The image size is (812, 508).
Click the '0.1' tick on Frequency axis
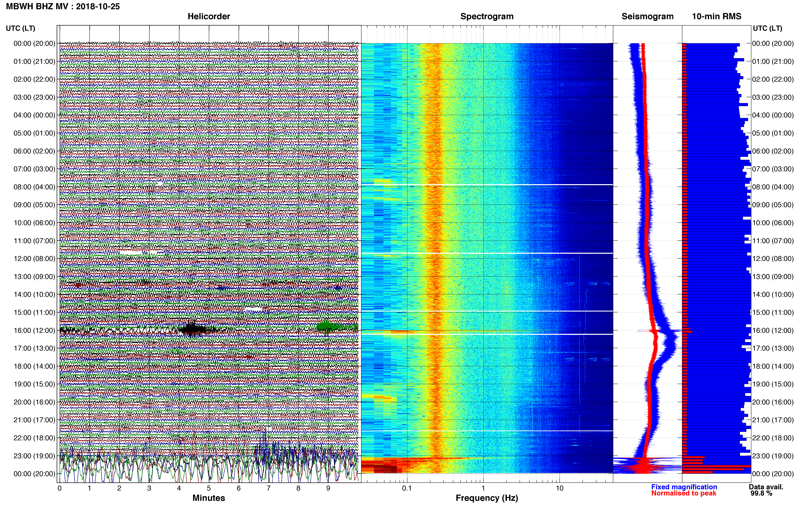[407, 488]
